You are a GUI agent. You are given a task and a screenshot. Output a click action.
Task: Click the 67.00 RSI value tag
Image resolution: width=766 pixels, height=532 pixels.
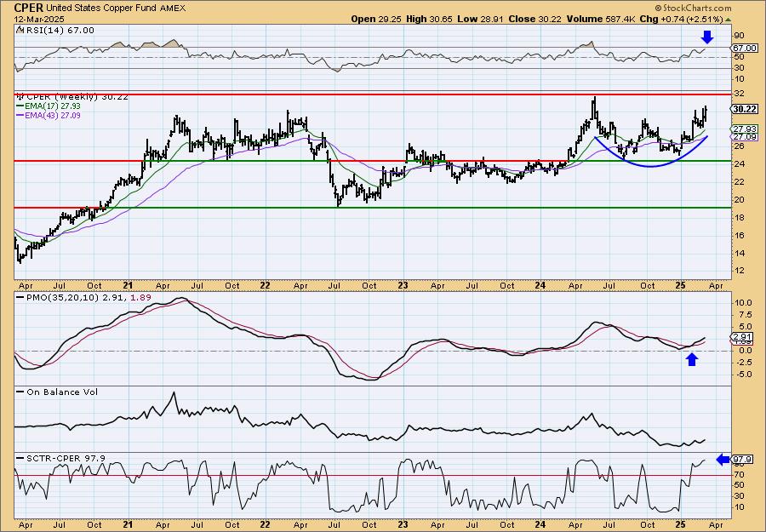pyautogui.click(x=745, y=49)
